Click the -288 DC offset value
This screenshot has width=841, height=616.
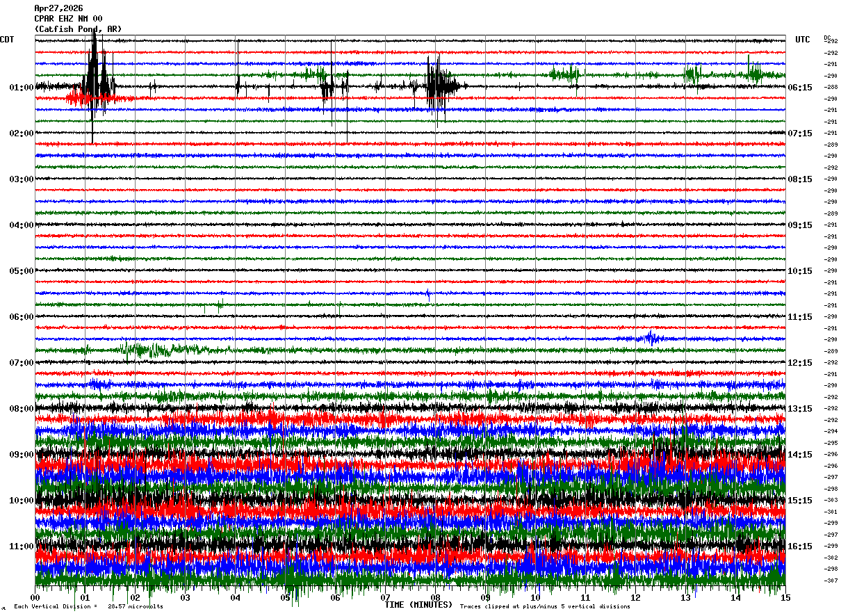[831, 88]
